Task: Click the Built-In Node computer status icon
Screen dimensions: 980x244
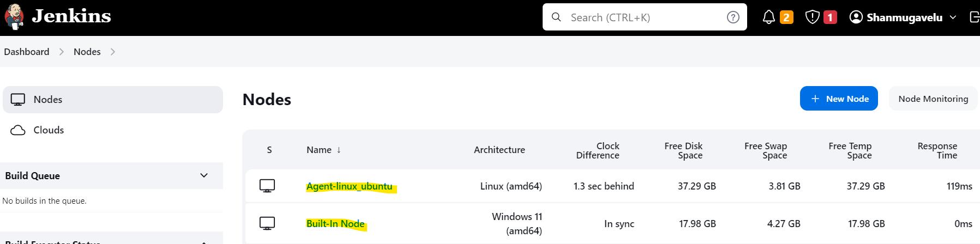Action: 267,223
